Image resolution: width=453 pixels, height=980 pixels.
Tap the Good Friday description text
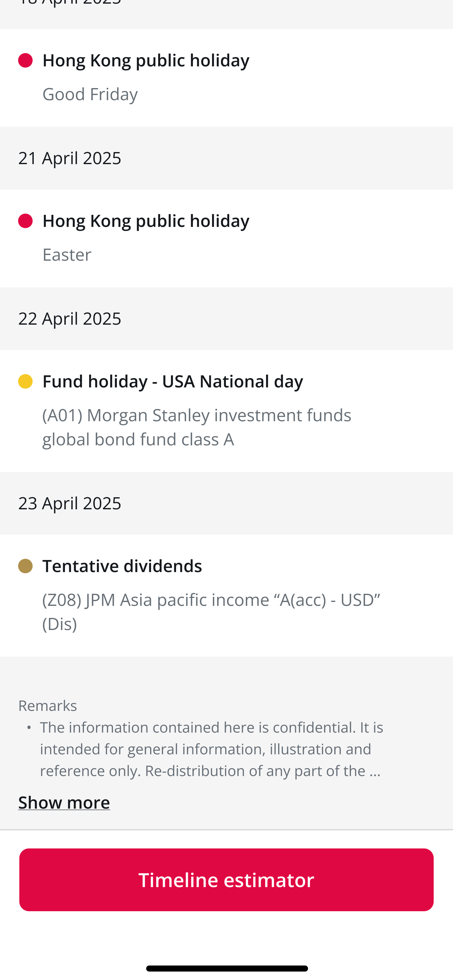click(x=90, y=94)
